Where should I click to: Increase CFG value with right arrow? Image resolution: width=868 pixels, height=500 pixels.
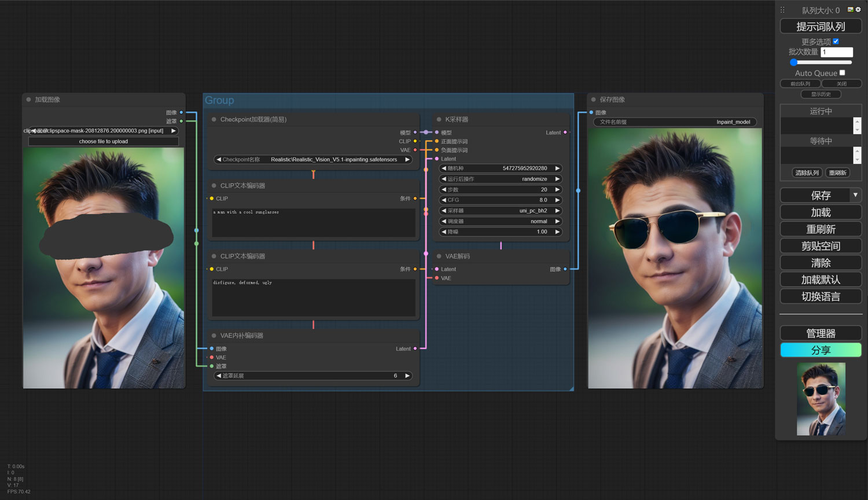[557, 200]
